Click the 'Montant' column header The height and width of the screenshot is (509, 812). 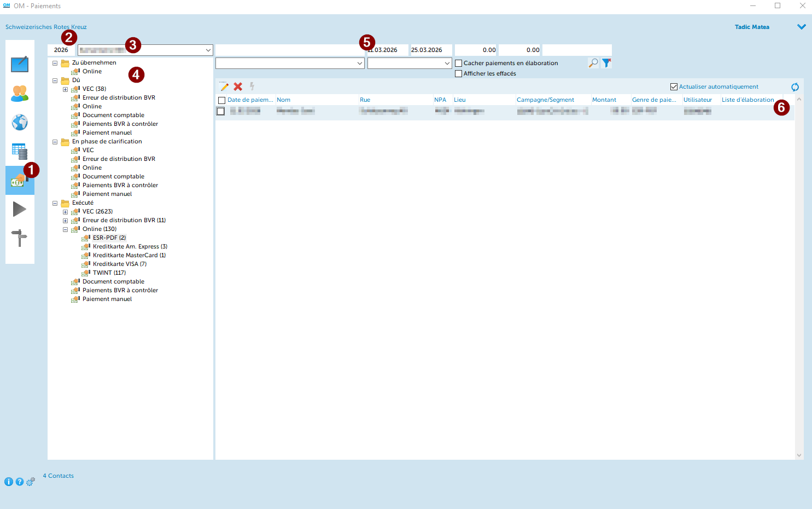604,100
